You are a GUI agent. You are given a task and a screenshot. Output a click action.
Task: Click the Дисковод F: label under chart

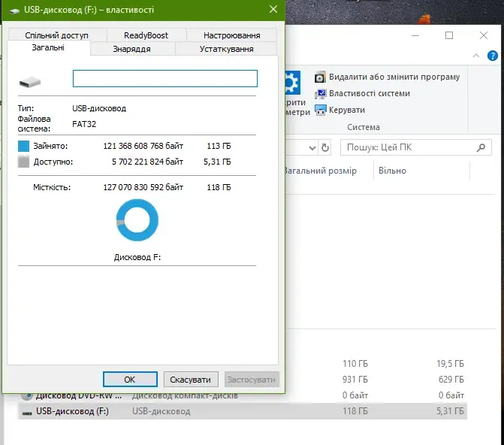coord(137,257)
